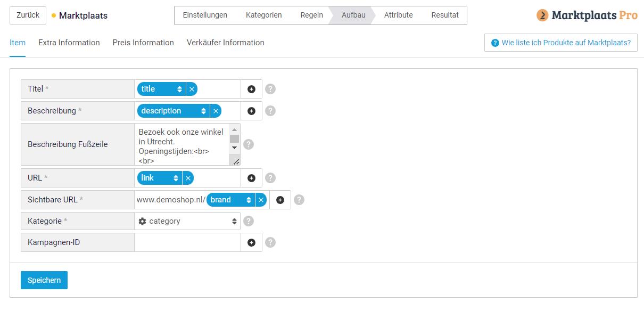
Task: Switch to Preis Information tab
Action: 143,43
